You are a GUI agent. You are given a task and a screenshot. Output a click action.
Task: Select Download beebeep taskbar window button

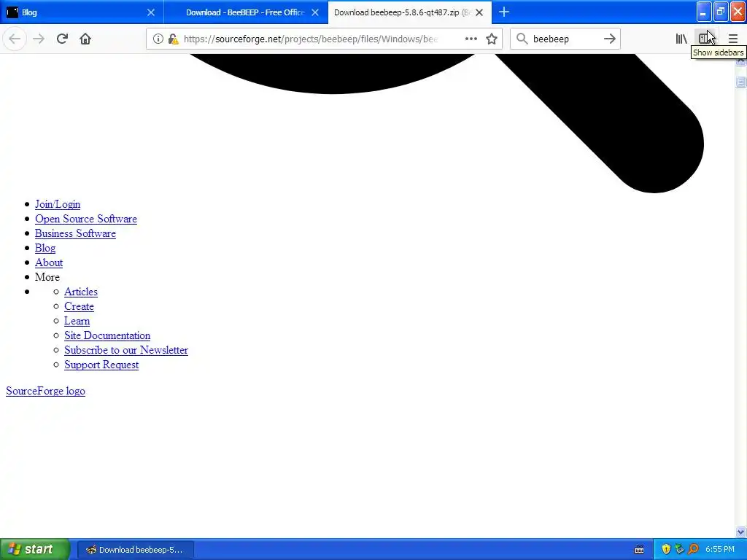[x=135, y=550]
